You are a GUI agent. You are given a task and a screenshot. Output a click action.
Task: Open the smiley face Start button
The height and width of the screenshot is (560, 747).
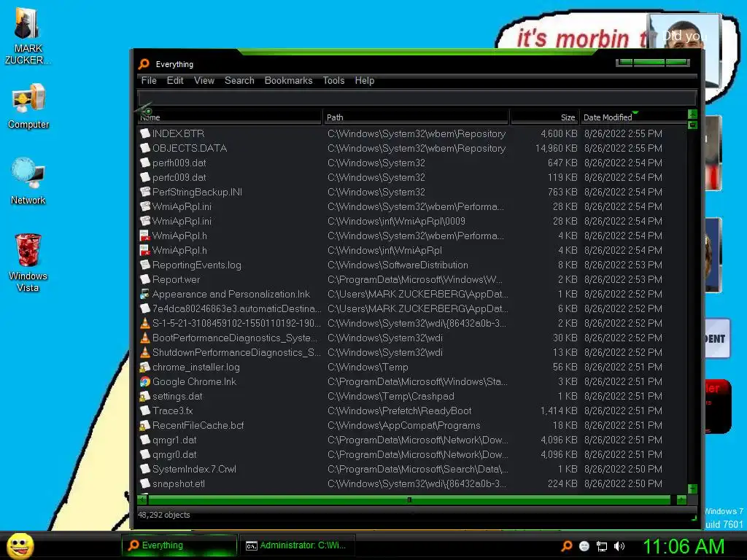click(20, 545)
